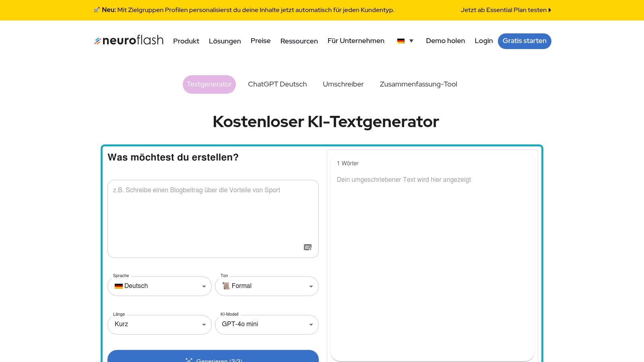Open the Sprache dropdown showing Deutsch
This screenshot has width=644, height=362.
[x=159, y=286]
